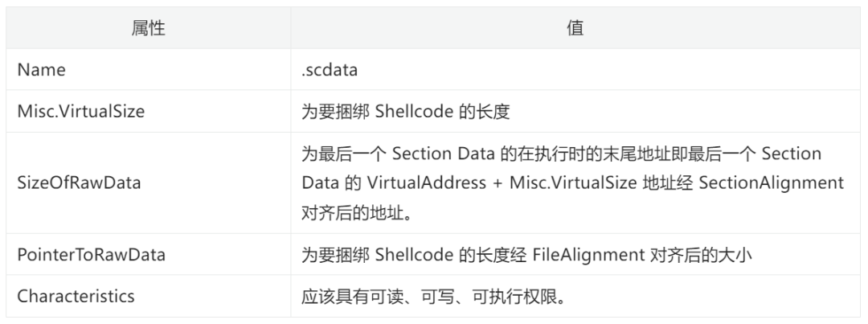This screenshot has width=868, height=324.
Task: Click the Misc.VirtualSize attribute cell
Action: point(149,111)
